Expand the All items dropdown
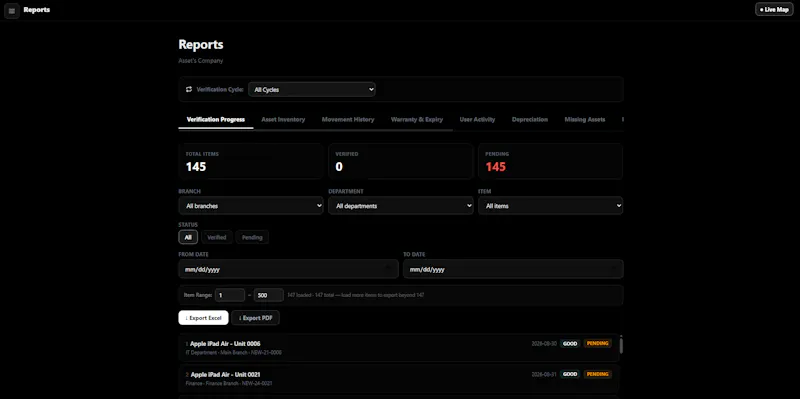This screenshot has height=399, width=800. 551,206
